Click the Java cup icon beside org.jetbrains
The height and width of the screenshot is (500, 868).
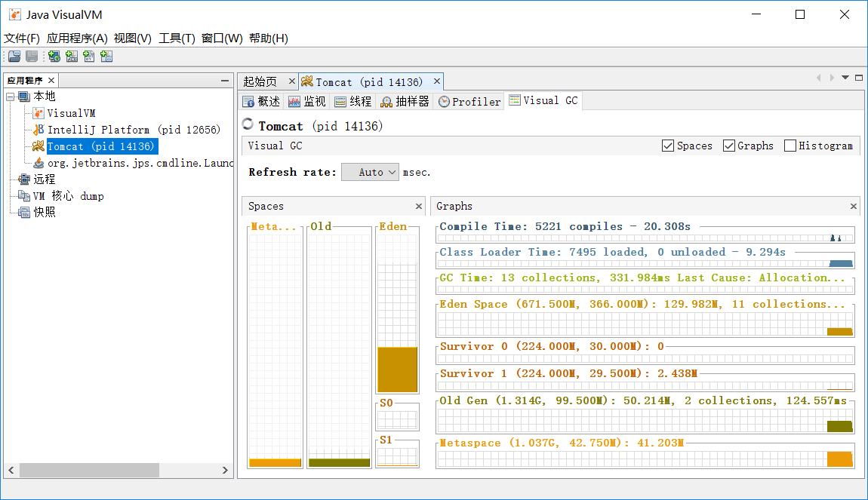pyautogui.click(x=38, y=163)
